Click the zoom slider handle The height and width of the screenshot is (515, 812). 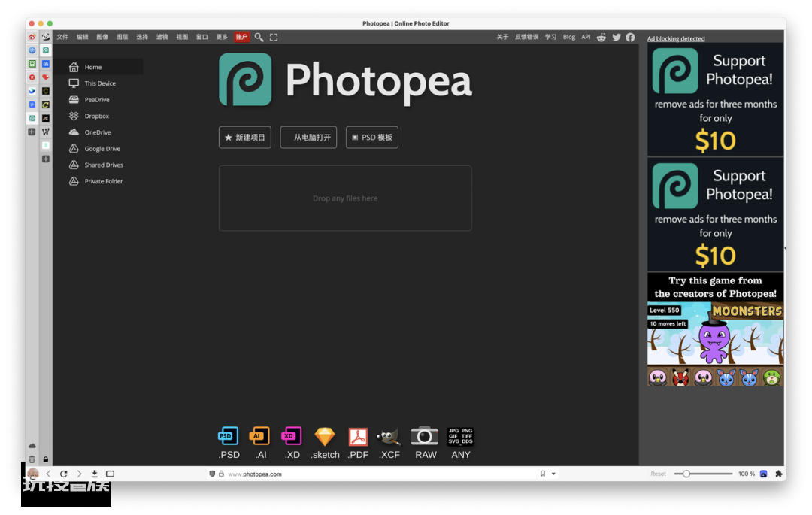pyautogui.click(x=686, y=474)
